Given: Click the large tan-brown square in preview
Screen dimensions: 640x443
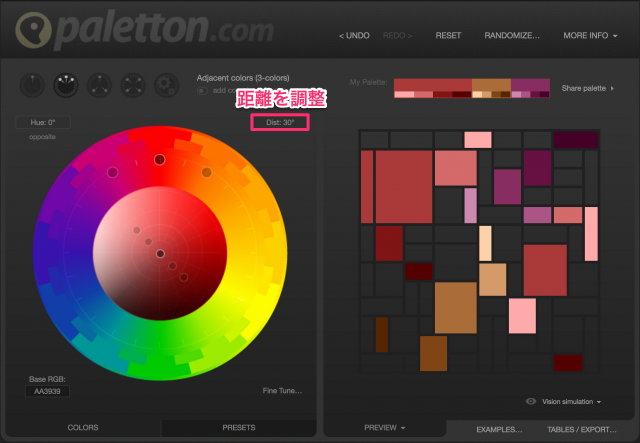Looking at the screenshot, I should pos(456,307).
